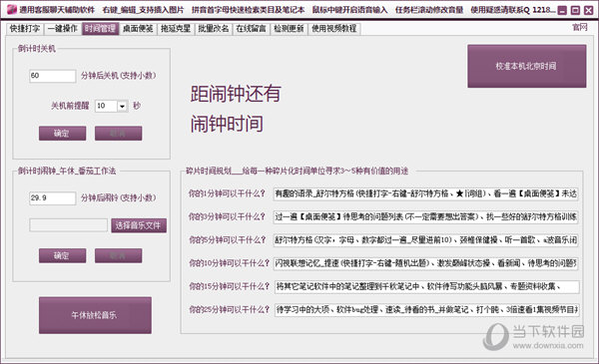Click the 你的10分钟可以干什么? label

[x=229, y=263]
